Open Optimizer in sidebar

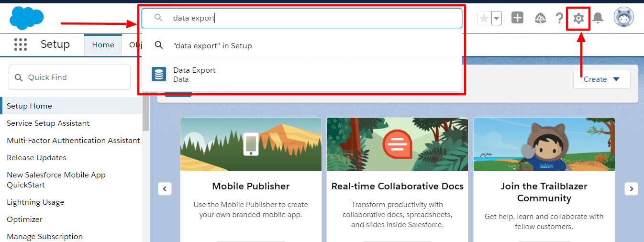24,219
